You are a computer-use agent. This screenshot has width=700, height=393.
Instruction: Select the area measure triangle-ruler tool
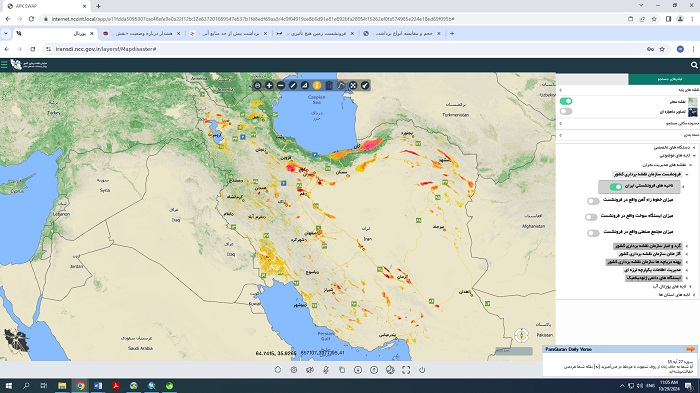[305, 85]
